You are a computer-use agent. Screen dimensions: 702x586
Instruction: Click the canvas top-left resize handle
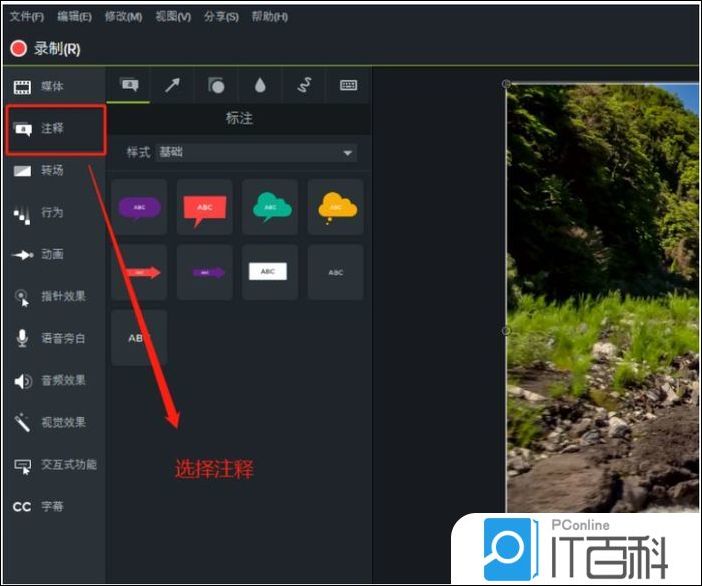pyautogui.click(x=506, y=84)
